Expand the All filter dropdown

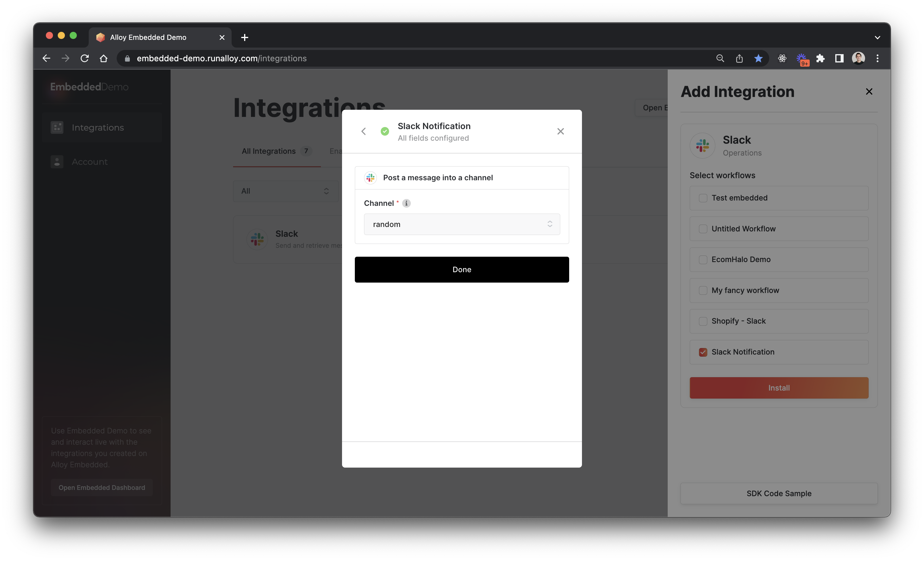click(x=285, y=191)
